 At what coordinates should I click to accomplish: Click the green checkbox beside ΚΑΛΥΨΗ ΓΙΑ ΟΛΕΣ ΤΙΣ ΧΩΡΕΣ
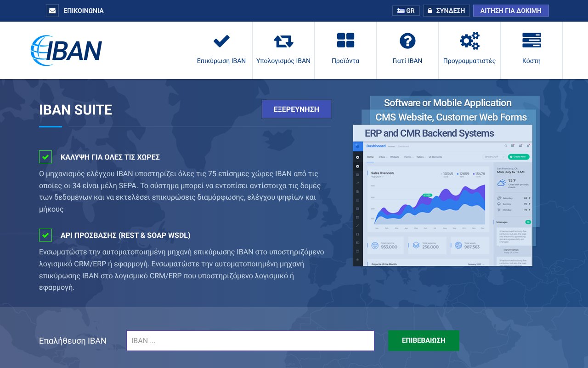(x=45, y=157)
